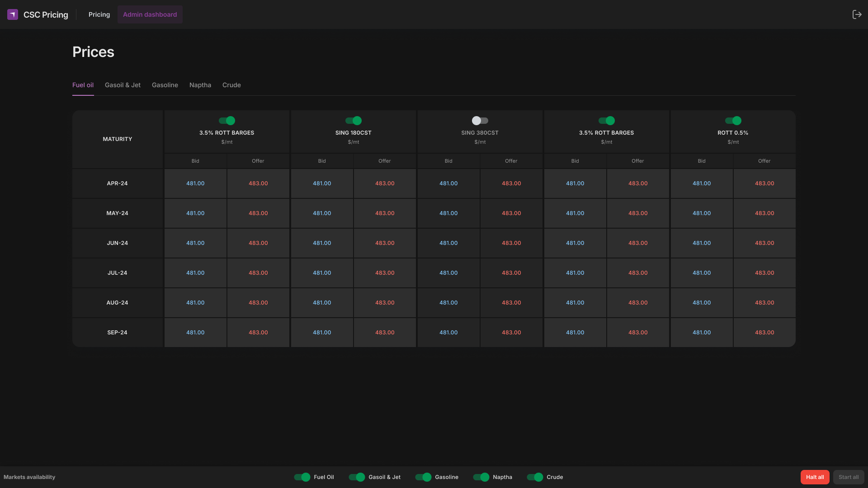Click SING 180CST offer for APR-24

(385, 183)
